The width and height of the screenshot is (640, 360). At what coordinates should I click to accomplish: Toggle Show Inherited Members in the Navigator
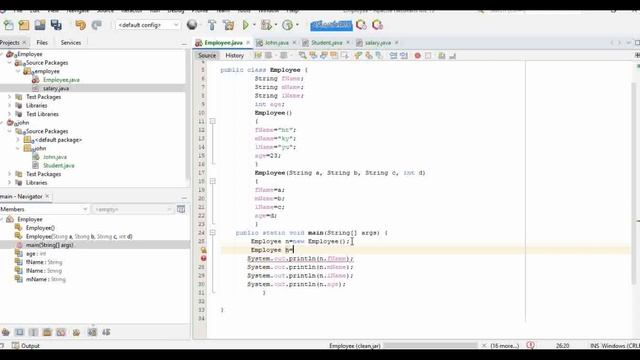click(x=5, y=332)
